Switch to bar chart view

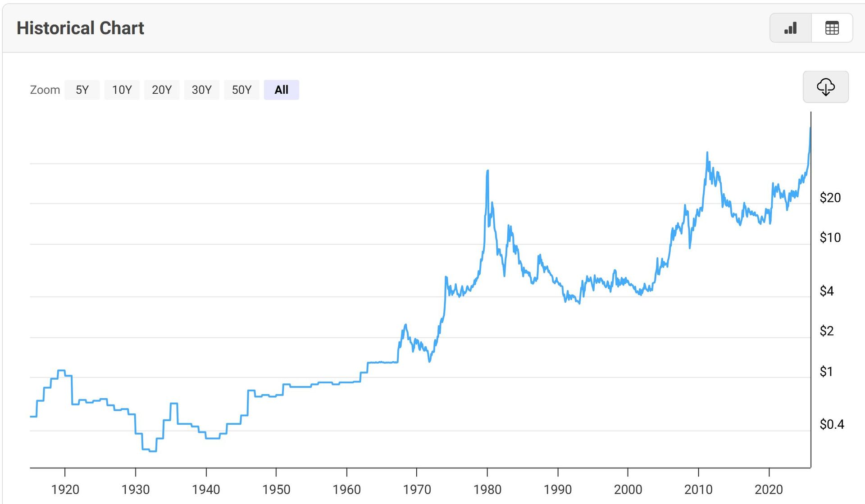pos(791,28)
